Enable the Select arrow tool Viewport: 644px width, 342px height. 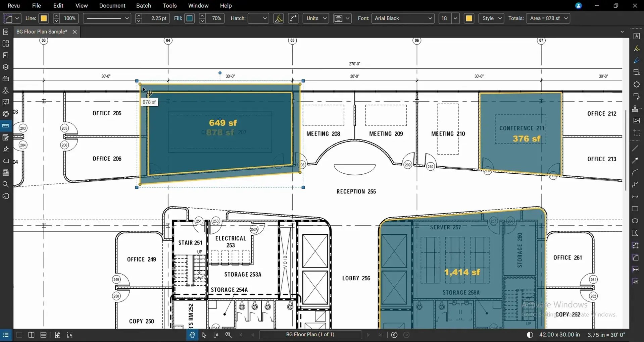click(x=204, y=335)
